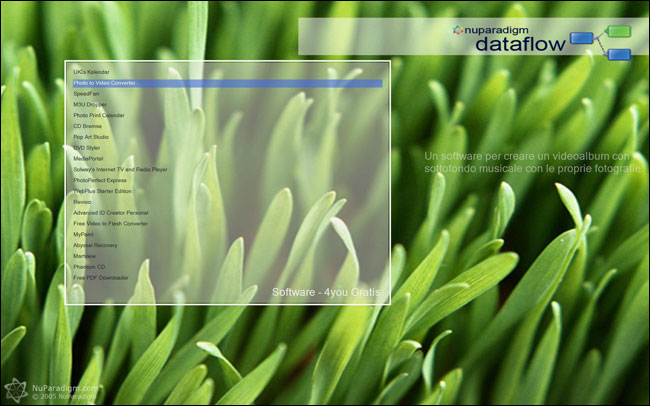Click the MediaPortal list entry

(x=88, y=158)
